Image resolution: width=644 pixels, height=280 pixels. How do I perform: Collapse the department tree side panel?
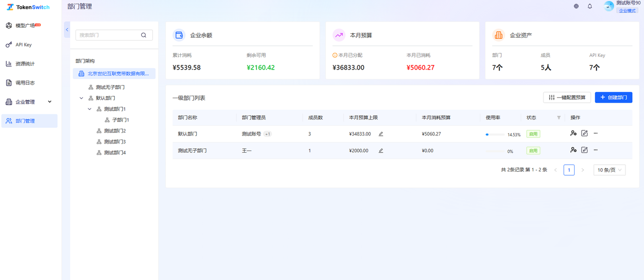click(x=67, y=30)
